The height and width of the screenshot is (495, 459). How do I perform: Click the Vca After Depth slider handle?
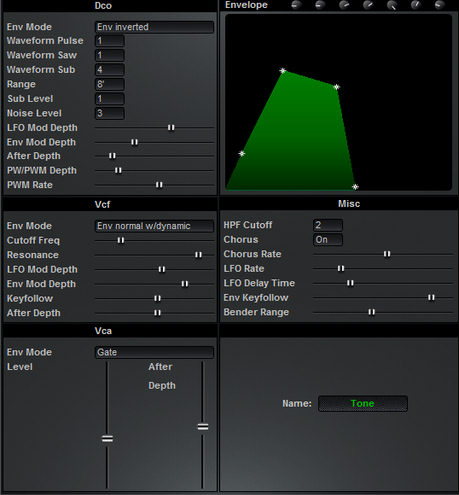(x=203, y=427)
